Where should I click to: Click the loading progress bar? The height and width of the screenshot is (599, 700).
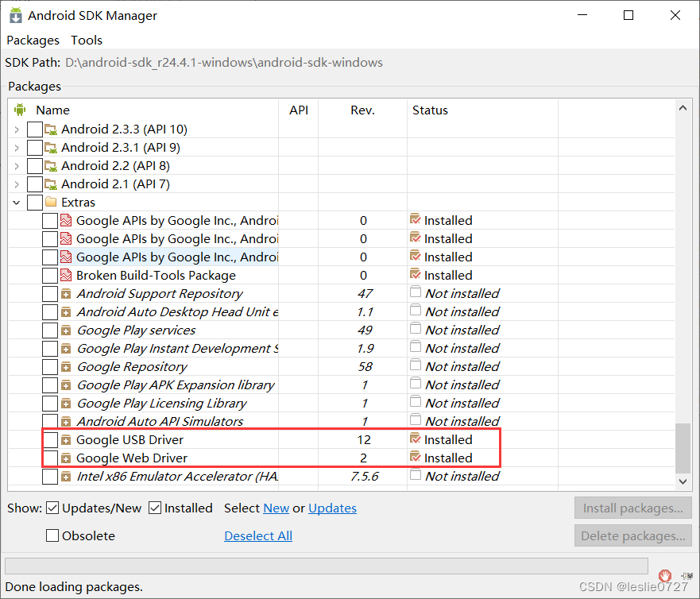tap(327, 566)
